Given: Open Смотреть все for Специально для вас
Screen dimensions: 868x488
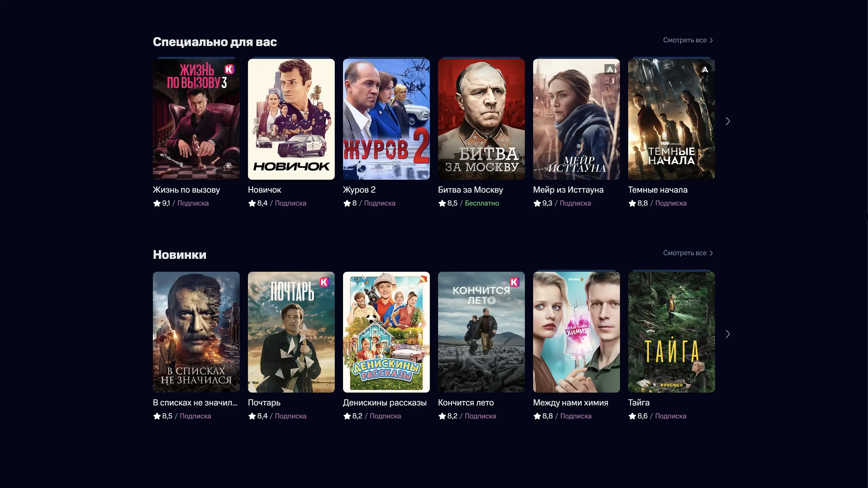Looking at the screenshot, I should point(688,40).
